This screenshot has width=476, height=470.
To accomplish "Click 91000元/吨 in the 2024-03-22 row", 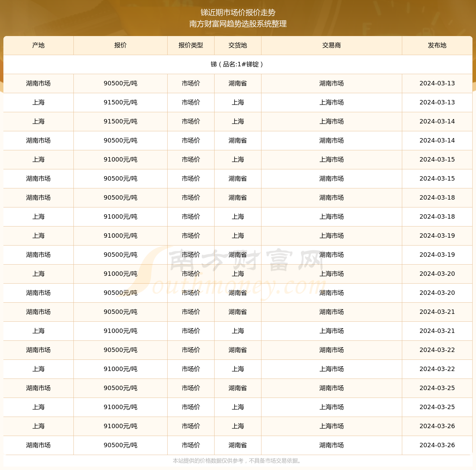I will (120, 369).
